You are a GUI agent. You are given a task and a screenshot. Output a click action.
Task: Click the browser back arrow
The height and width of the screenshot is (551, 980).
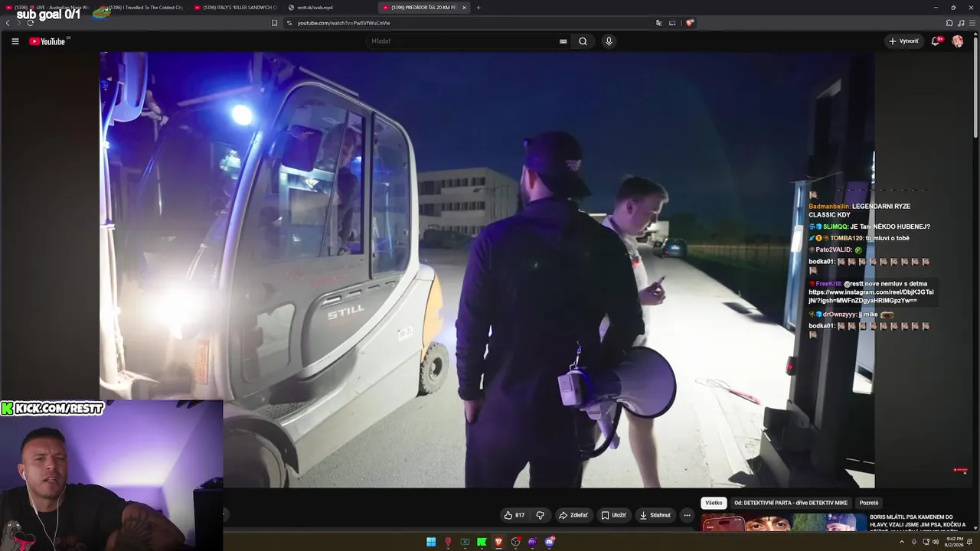[8, 23]
